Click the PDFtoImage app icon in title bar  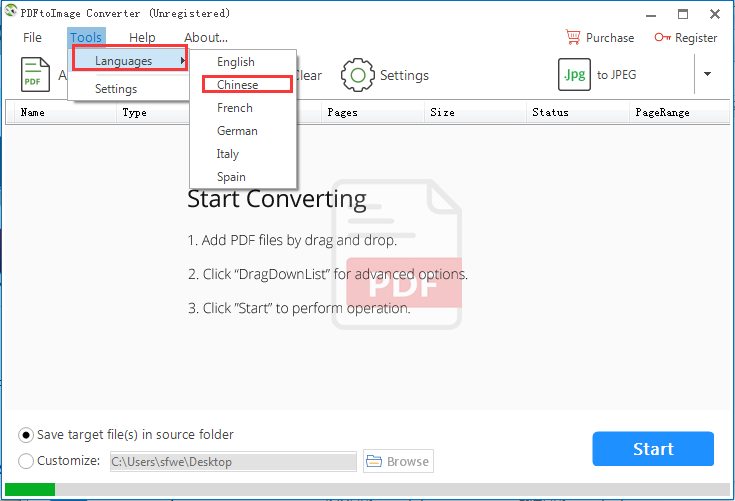11,11
